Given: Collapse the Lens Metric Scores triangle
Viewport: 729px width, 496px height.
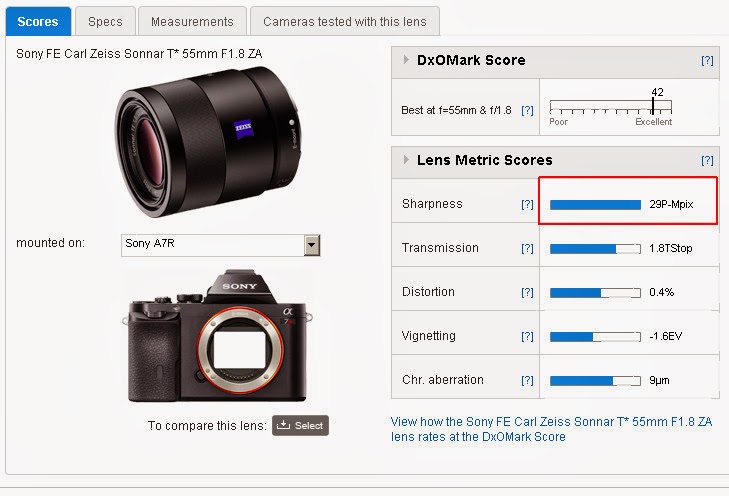Looking at the screenshot, I should click(406, 159).
